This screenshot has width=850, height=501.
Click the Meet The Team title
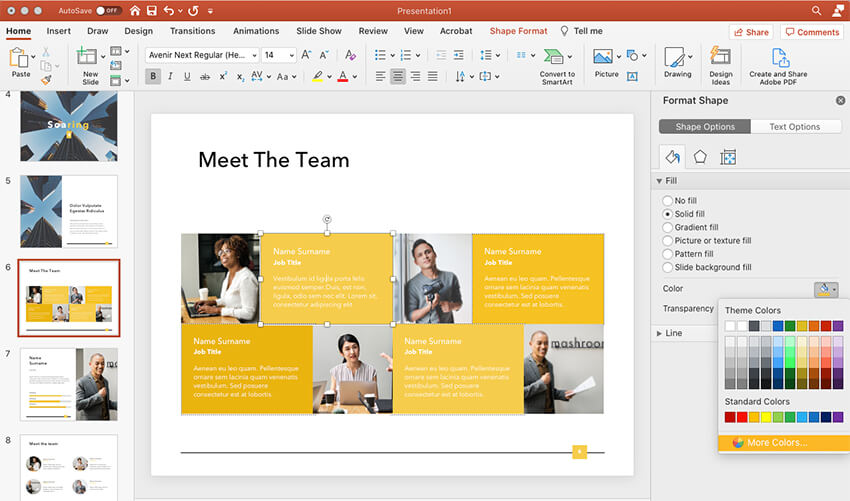click(x=274, y=160)
